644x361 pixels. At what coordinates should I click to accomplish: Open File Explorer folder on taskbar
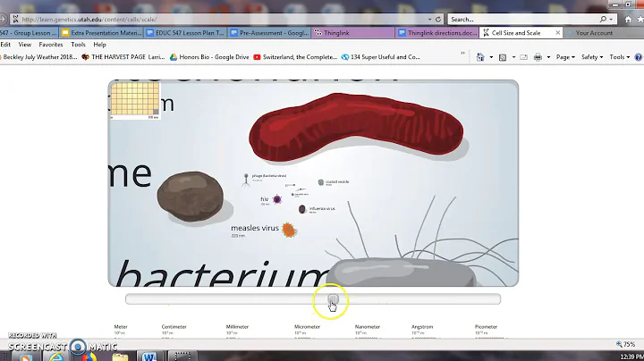click(x=120, y=357)
